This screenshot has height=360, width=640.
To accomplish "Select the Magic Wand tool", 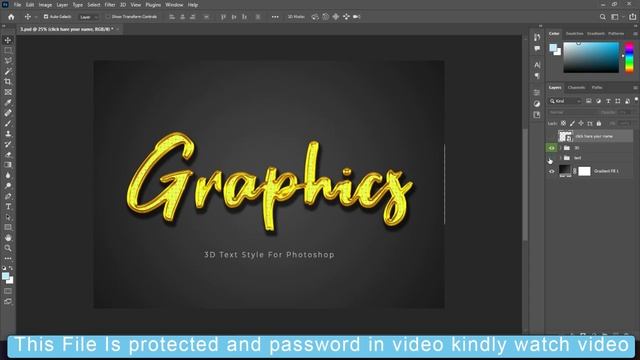I will [x=8, y=71].
